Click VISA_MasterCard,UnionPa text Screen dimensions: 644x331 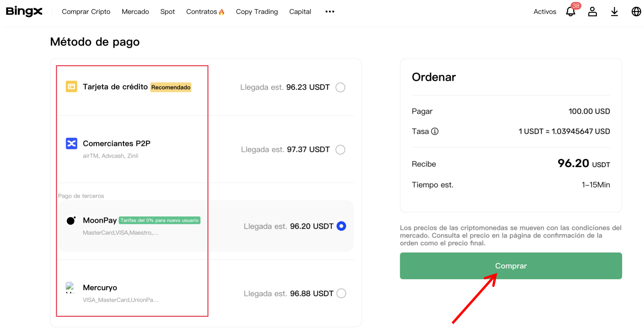[x=120, y=300]
